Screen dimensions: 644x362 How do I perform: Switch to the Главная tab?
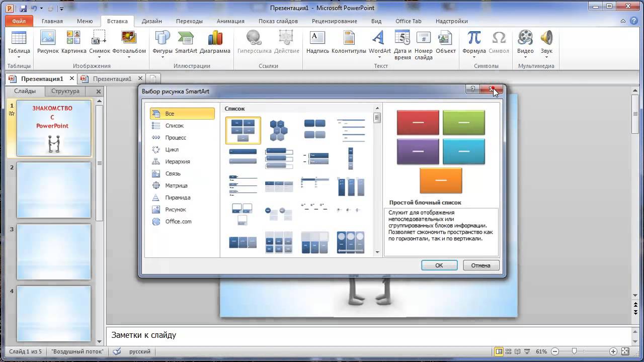click(x=52, y=21)
